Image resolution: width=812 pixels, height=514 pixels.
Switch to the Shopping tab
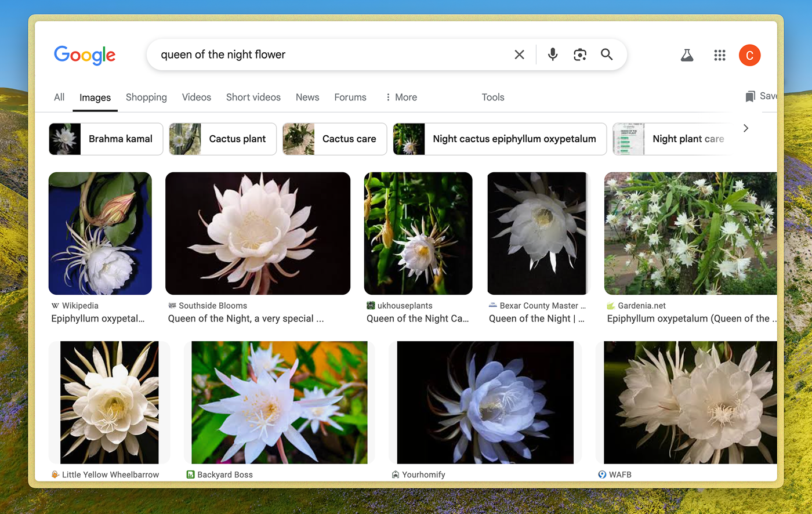[x=146, y=97]
